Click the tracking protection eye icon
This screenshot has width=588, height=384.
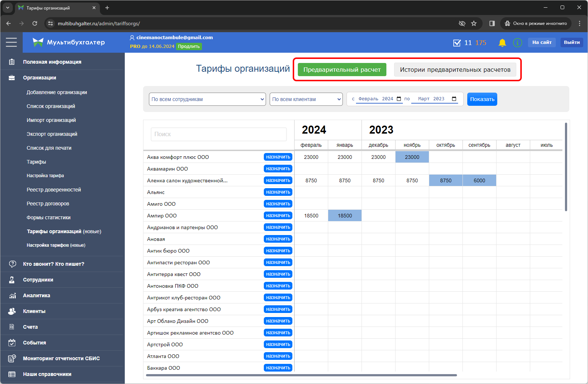click(462, 23)
